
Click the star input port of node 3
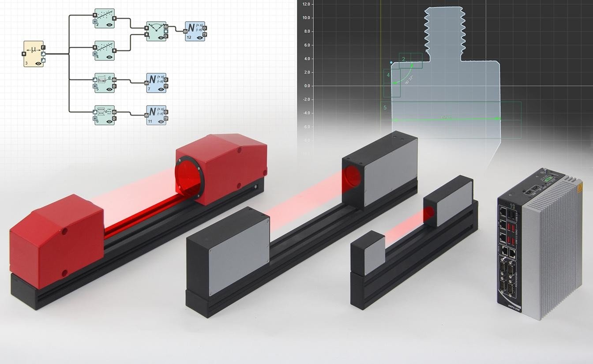coord(24,54)
